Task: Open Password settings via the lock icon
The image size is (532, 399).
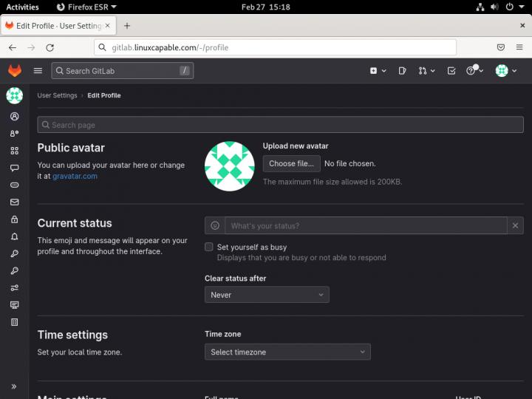Action: click(14, 219)
